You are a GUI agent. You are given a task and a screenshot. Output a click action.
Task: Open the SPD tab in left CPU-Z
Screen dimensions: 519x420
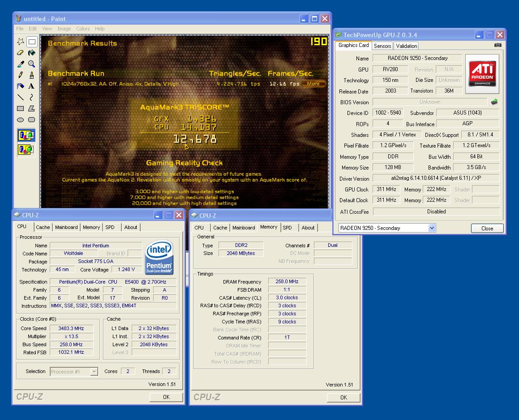[x=110, y=227]
